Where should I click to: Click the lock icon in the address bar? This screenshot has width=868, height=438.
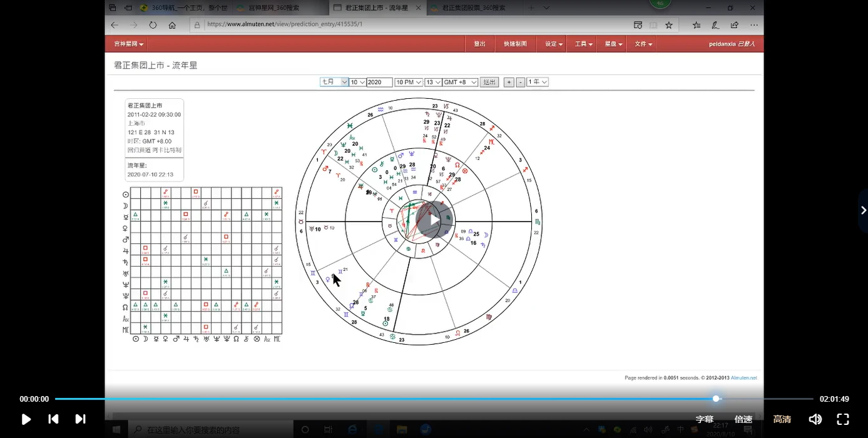(197, 25)
